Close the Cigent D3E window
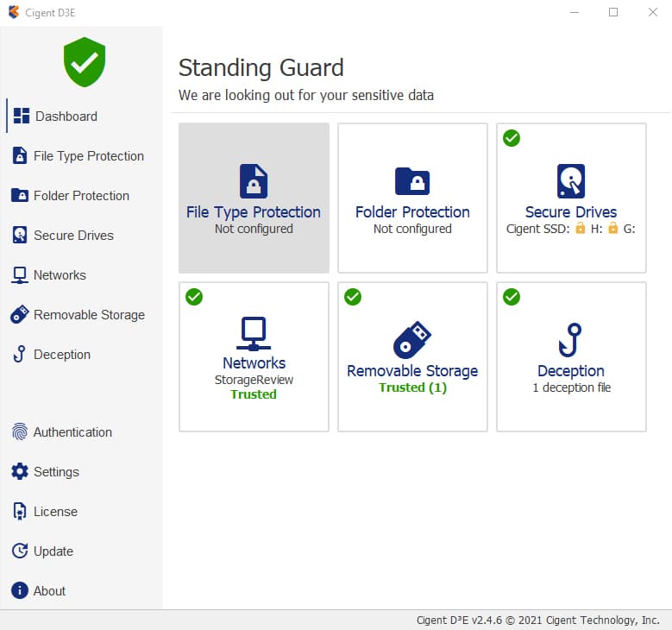672x630 pixels. pyautogui.click(x=652, y=12)
